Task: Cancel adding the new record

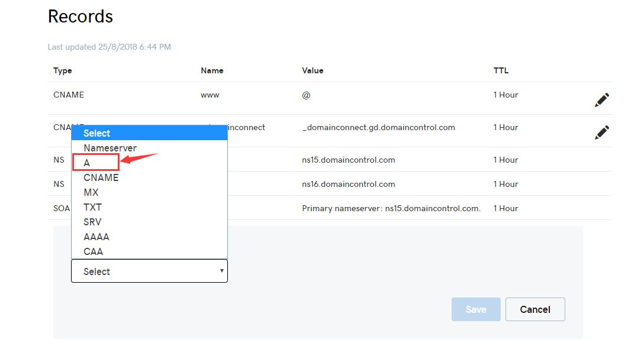Action: (535, 309)
